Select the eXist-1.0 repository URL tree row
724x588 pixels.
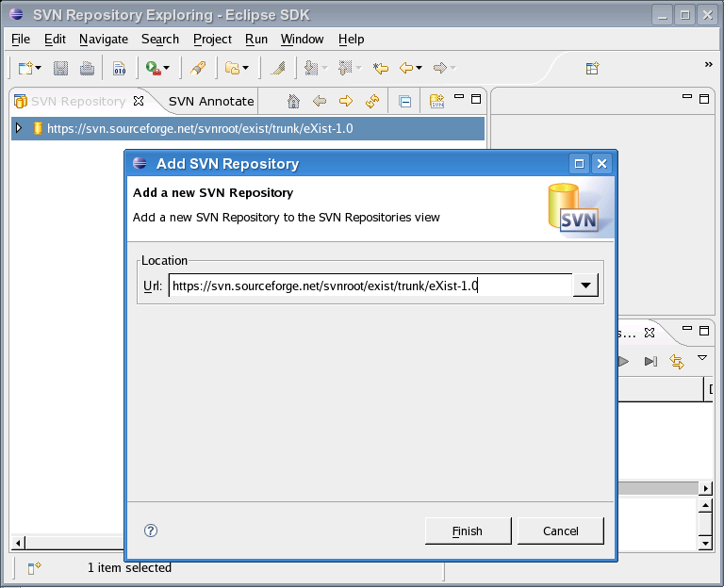[248, 128]
